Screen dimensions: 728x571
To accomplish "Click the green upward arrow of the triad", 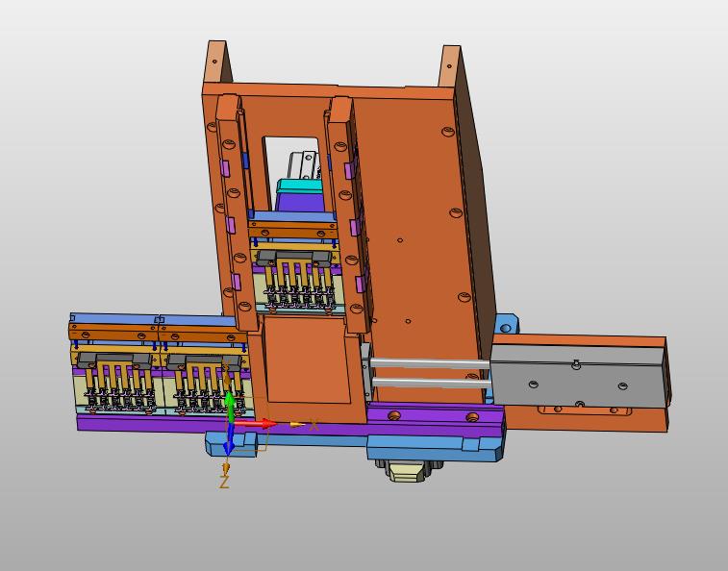I will pos(230,406).
